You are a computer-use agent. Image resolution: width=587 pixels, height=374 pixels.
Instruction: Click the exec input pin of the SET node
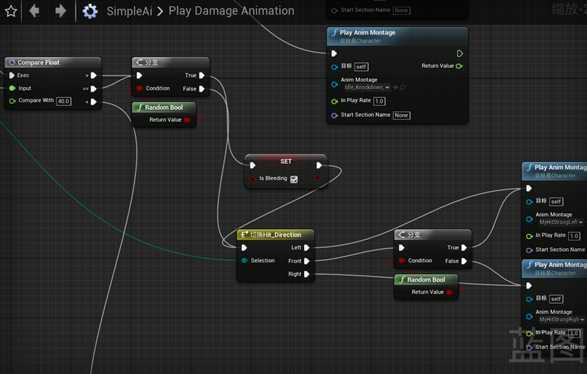(x=253, y=165)
